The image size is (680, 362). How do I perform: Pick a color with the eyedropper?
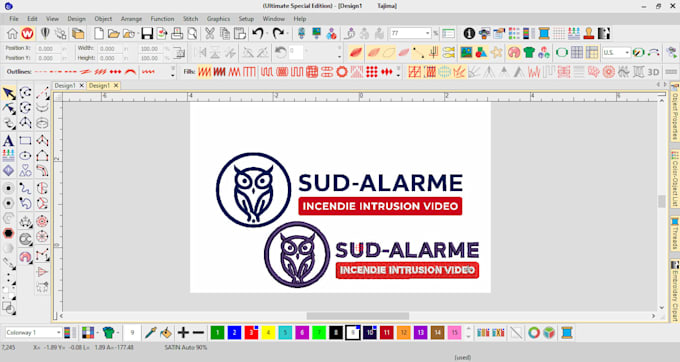tap(150, 333)
